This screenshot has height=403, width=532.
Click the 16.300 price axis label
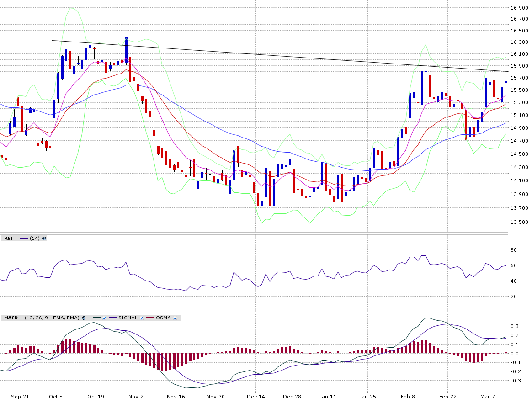click(x=519, y=42)
